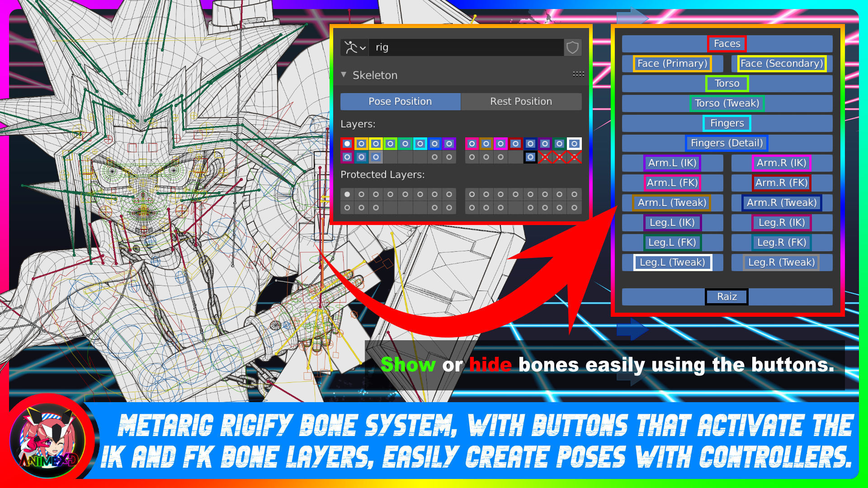Image resolution: width=868 pixels, height=488 pixels.
Task: Open the armature data-block browse dropdown
Action: (355, 47)
